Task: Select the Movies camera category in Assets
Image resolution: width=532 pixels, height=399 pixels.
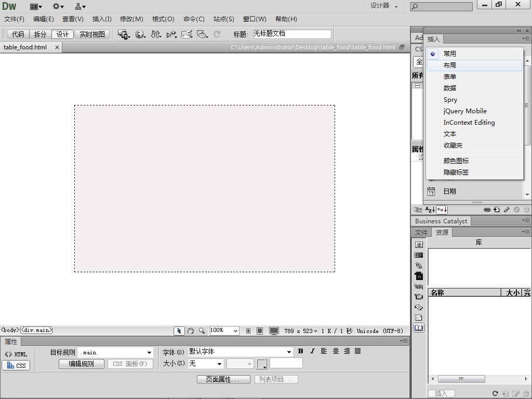Action: [x=419, y=297]
